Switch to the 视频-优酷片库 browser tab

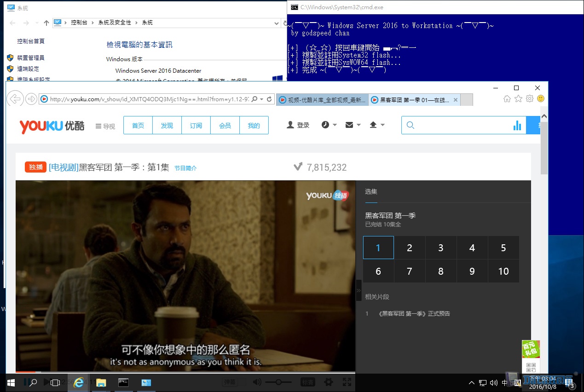(322, 100)
